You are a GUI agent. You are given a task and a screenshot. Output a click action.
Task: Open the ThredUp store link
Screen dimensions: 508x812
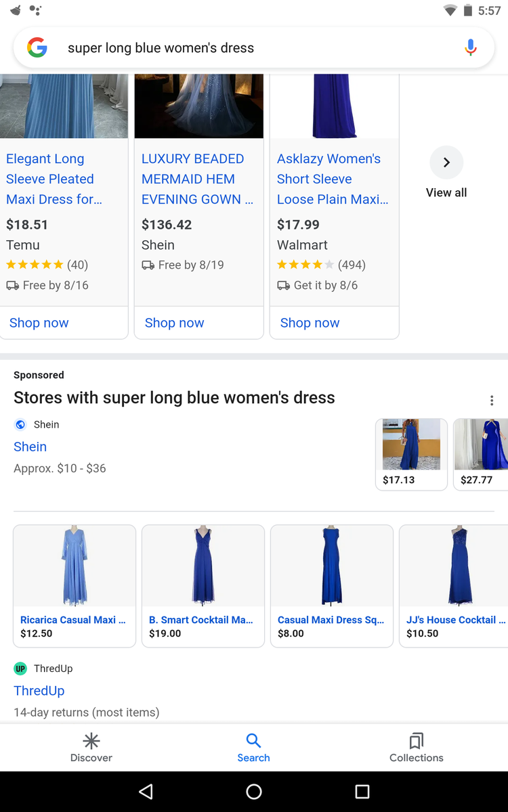[x=39, y=690]
